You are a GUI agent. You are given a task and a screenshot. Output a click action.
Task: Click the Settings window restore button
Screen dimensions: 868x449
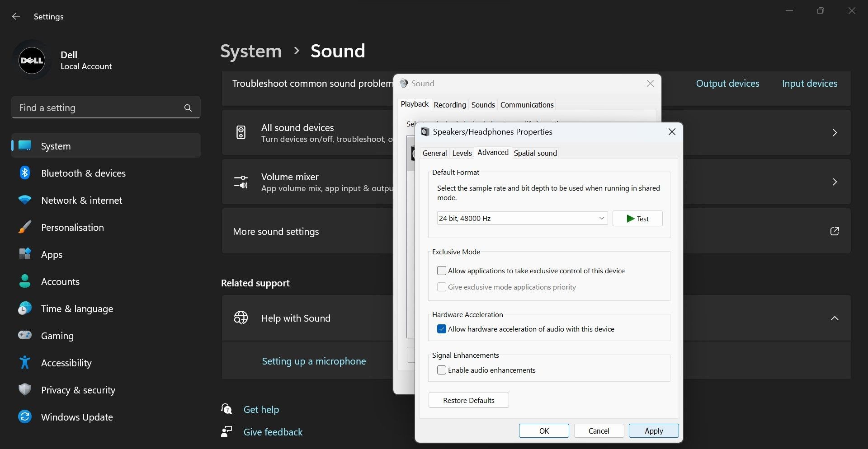point(821,11)
